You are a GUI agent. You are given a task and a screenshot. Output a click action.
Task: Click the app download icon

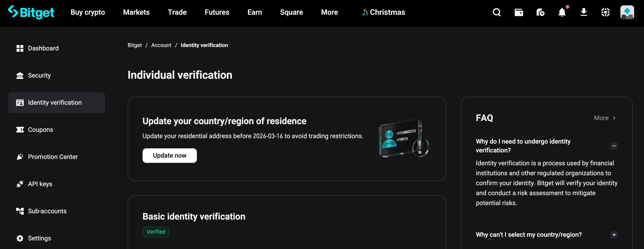tap(584, 12)
